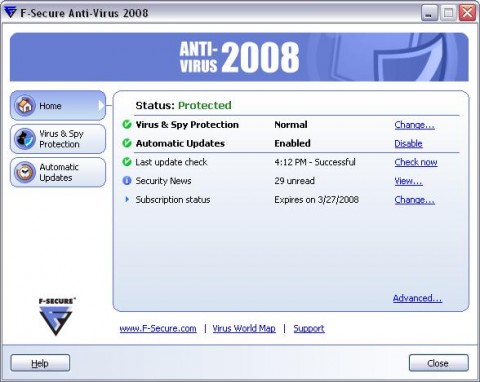This screenshot has width=480, height=382.
Task: Disable Automatic Updates via link
Action: pos(408,143)
